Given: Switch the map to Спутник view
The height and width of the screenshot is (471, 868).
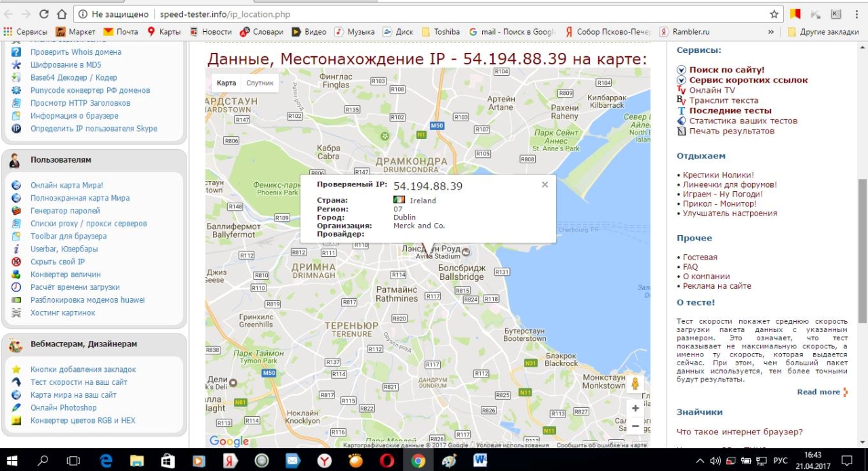Looking at the screenshot, I should click(260, 83).
